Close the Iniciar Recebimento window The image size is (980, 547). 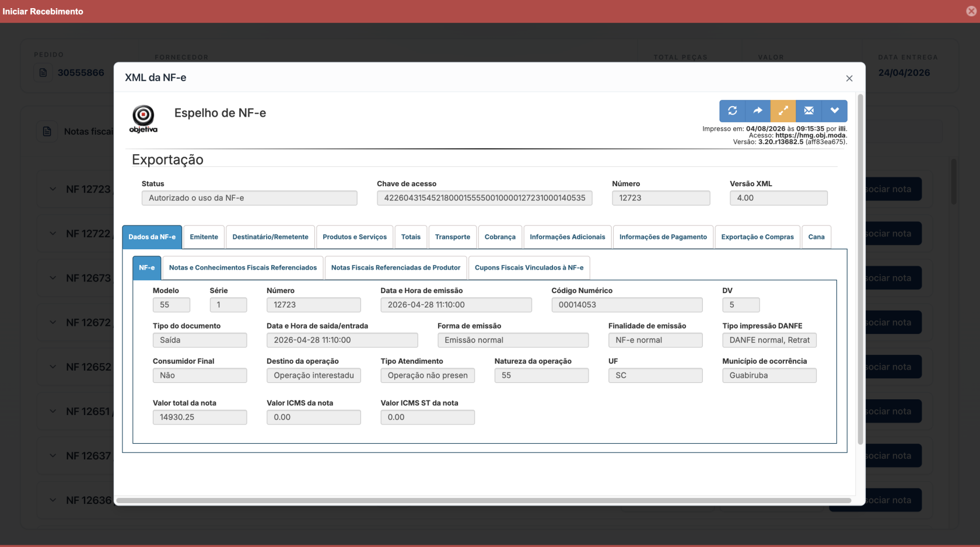point(971,11)
